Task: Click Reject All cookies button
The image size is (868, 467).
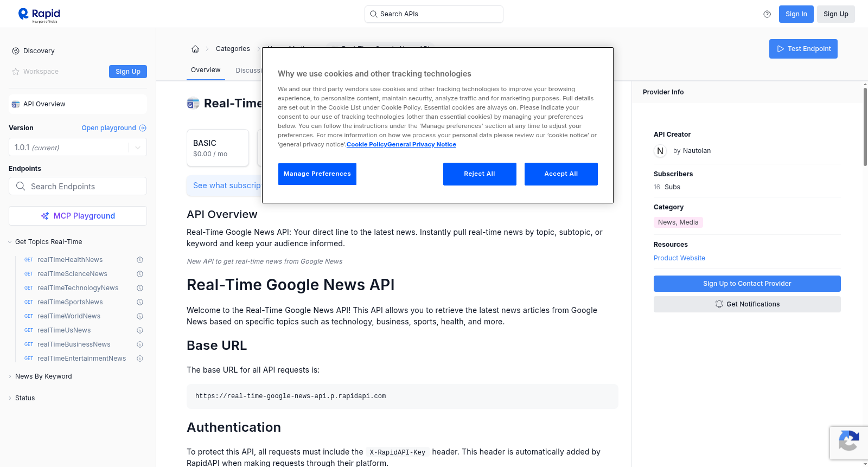Action: click(480, 174)
